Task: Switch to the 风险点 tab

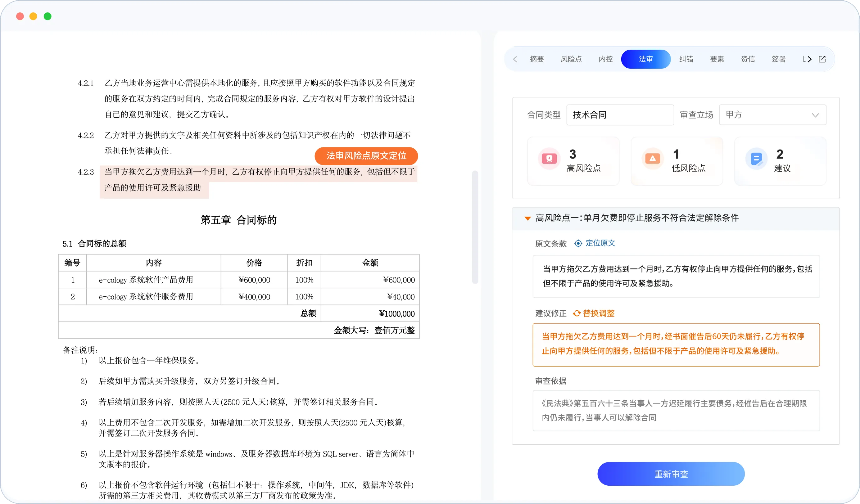Action: pyautogui.click(x=571, y=59)
